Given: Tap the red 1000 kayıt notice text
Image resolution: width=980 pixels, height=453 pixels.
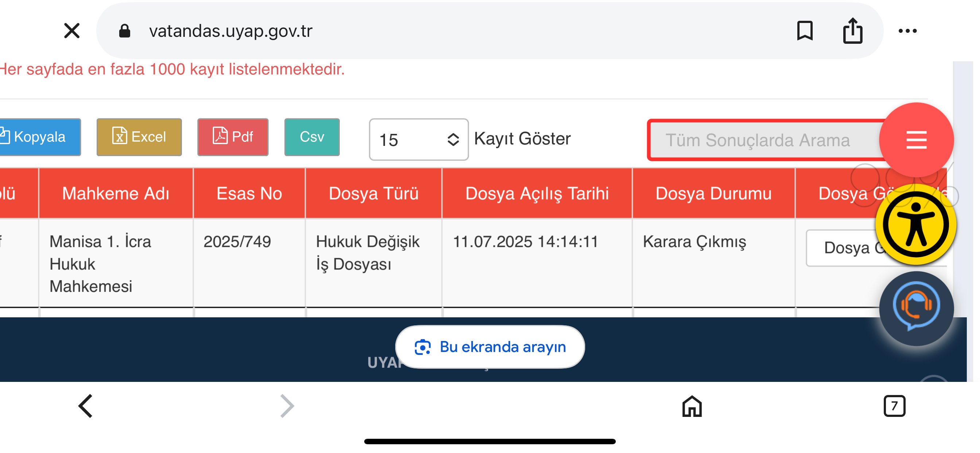Looking at the screenshot, I should (172, 69).
